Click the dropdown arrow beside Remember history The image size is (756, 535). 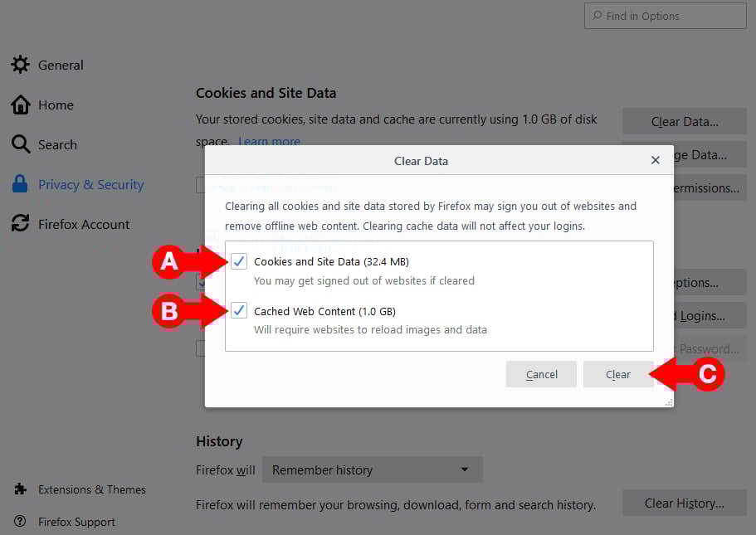coord(466,469)
